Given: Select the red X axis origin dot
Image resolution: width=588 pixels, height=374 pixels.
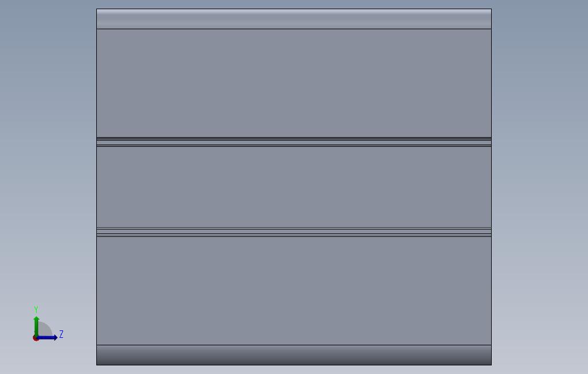Looking at the screenshot, I should coord(36,338).
